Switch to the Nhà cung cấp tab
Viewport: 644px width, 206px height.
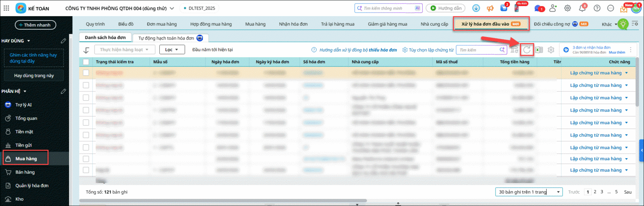coord(434,24)
